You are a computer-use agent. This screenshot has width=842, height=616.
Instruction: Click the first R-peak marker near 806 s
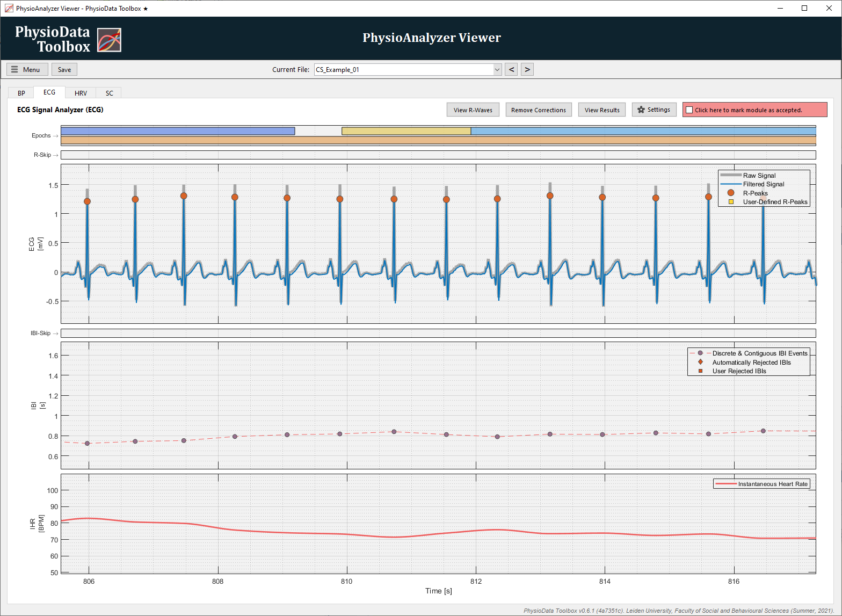pos(88,201)
